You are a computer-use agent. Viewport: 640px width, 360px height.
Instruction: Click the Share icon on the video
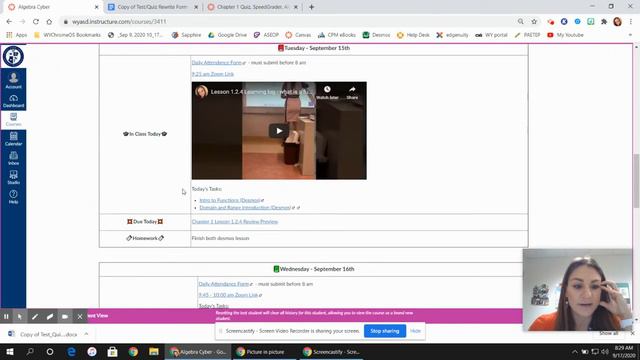[352, 92]
